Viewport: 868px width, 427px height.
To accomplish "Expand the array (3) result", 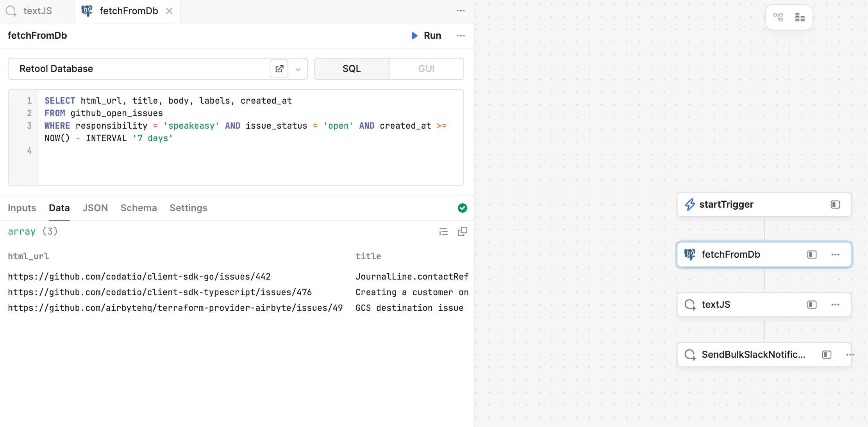I will coord(33,231).
